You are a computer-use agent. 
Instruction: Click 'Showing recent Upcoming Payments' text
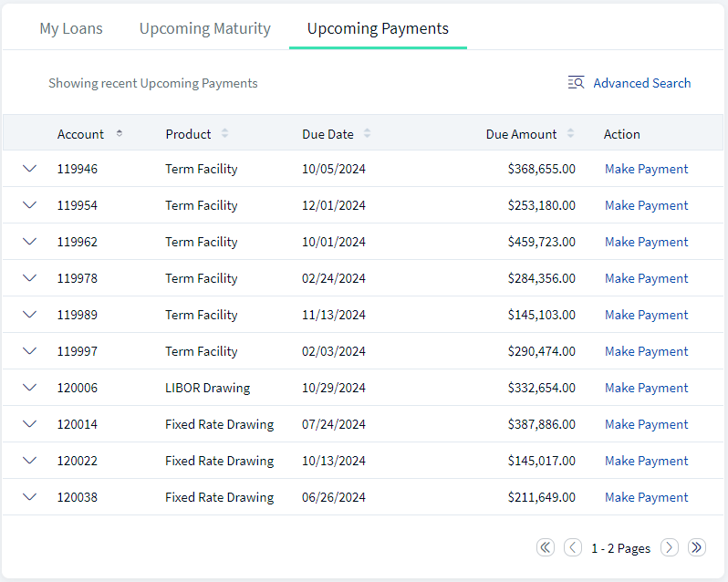(x=152, y=83)
